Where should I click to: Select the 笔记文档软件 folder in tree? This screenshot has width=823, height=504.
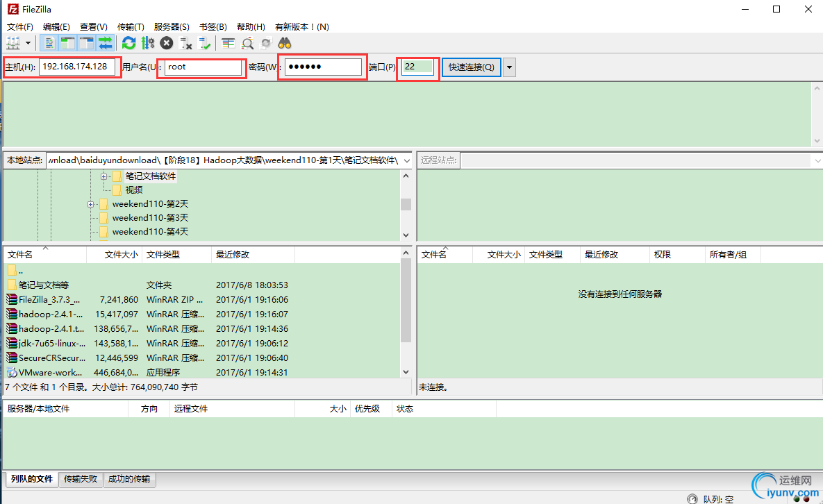pos(151,176)
